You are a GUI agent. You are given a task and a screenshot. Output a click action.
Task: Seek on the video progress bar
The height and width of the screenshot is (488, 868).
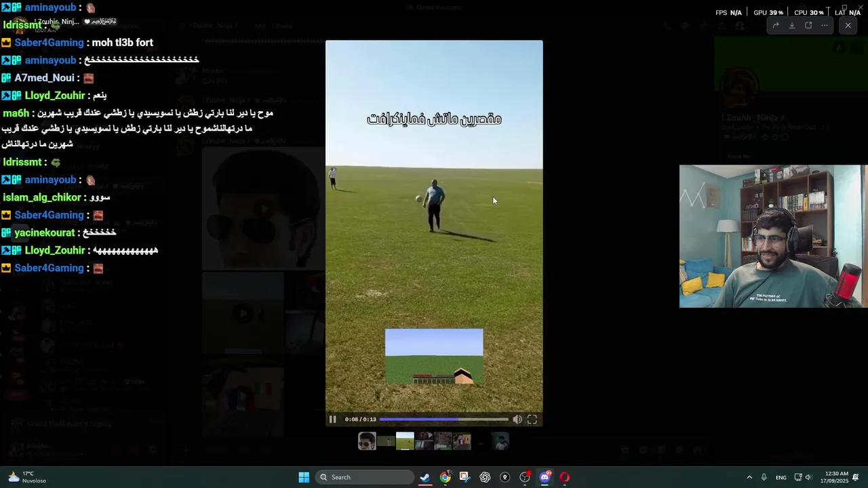[x=443, y=420]
